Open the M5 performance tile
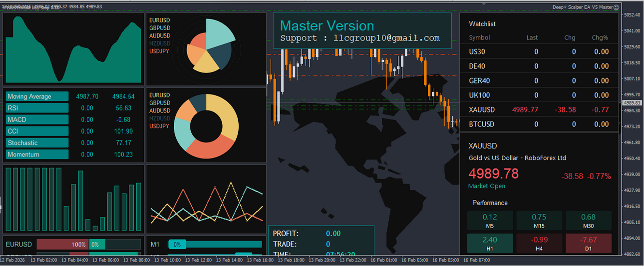The image size is (644, 266). [x=490, y=220]
